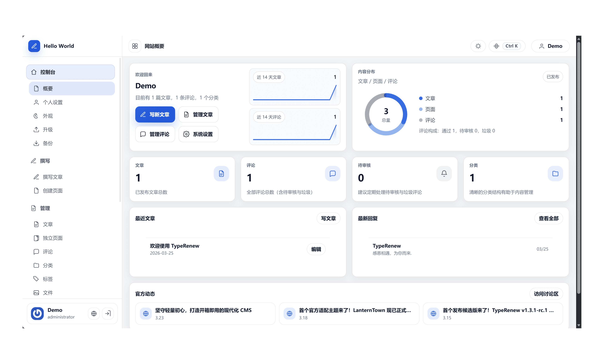Go to 标签 in the sidebar
604x364 pixels.
coord(48,279)
